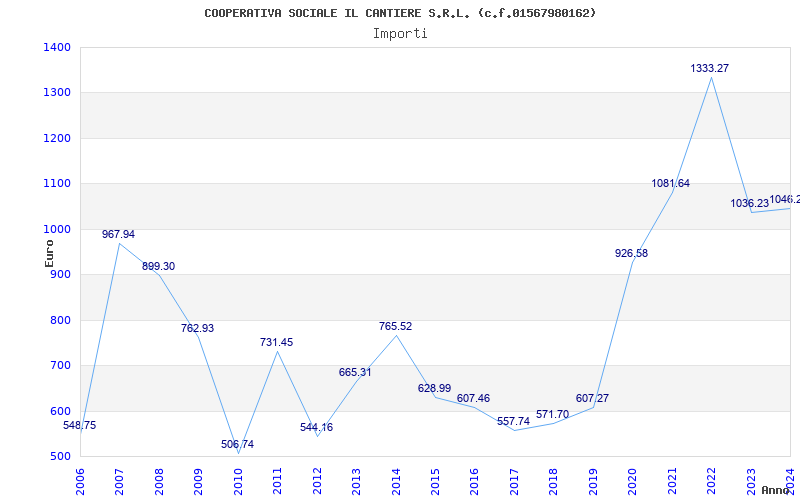
Task: Select the 2012 x-axis year tick
Action: (x=317, y=481)
